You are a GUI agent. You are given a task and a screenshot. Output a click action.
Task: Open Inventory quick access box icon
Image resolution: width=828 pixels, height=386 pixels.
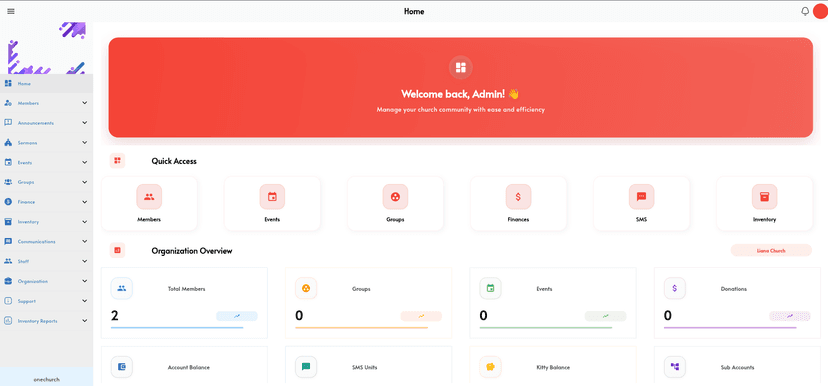point(764,197)
